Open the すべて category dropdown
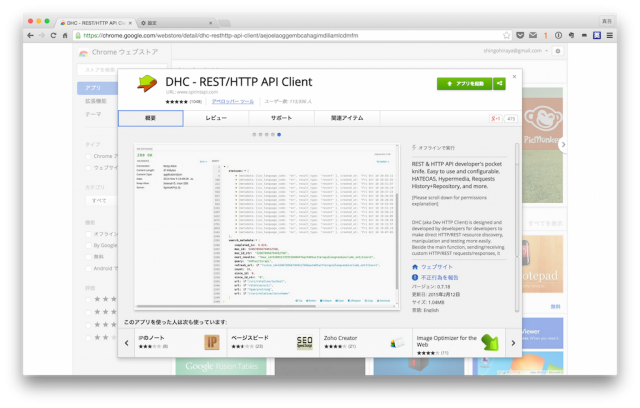 pyautogui.click(x=102, y=201)
